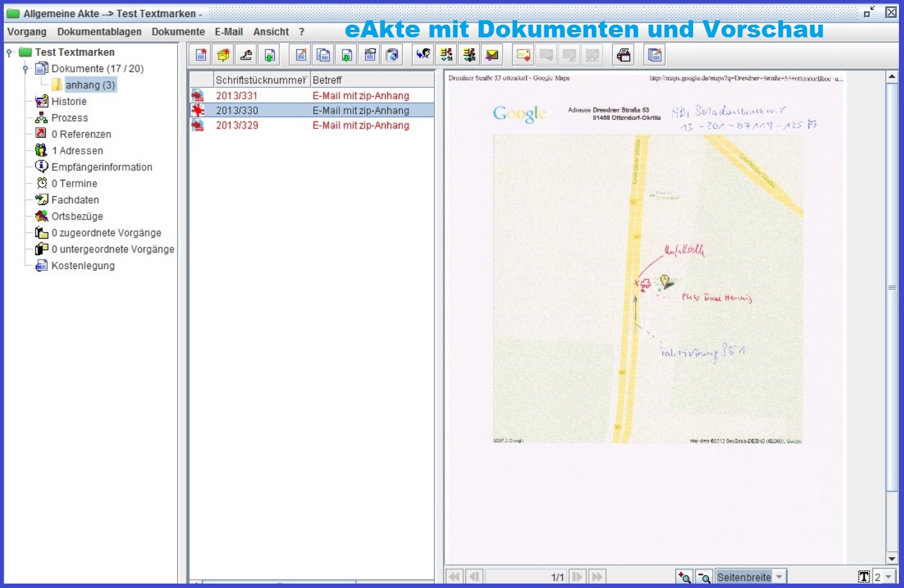Open the Dokumentablagen menu
Screen dimensions: 904x588
[99, 32]
